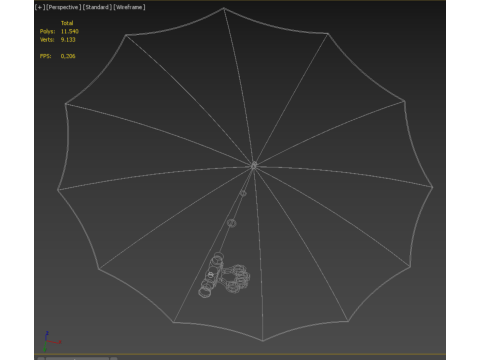Select the clamp handle mechanism wireframe object
The height and width of the screenshot is (360, 480).
click(x=224, y=276)
